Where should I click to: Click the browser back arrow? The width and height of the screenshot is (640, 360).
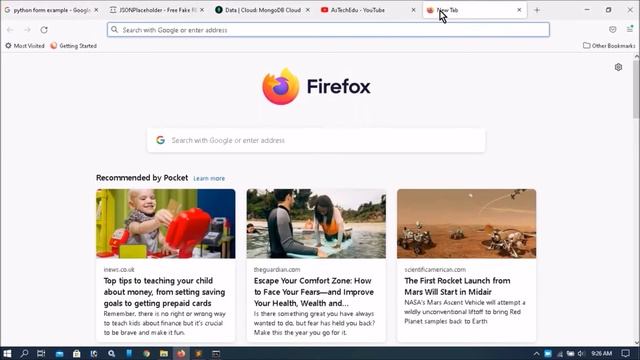(x=10, y=30)
